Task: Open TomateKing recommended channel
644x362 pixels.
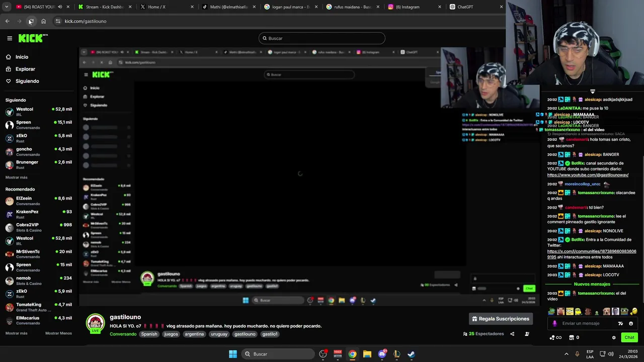Action: click(38, 307)
